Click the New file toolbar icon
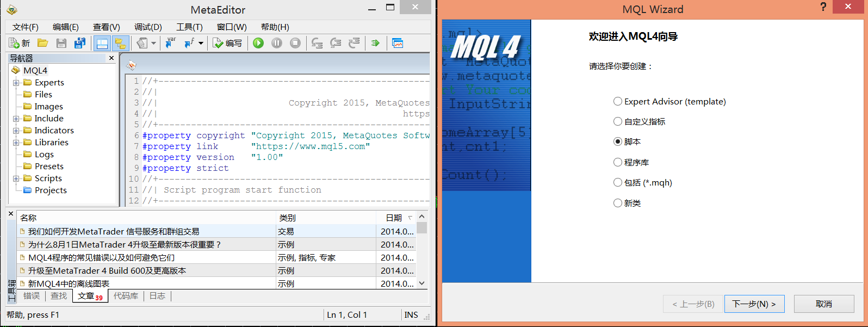The width and height of the screenshot is (868, 327). (x=19, y=43)
